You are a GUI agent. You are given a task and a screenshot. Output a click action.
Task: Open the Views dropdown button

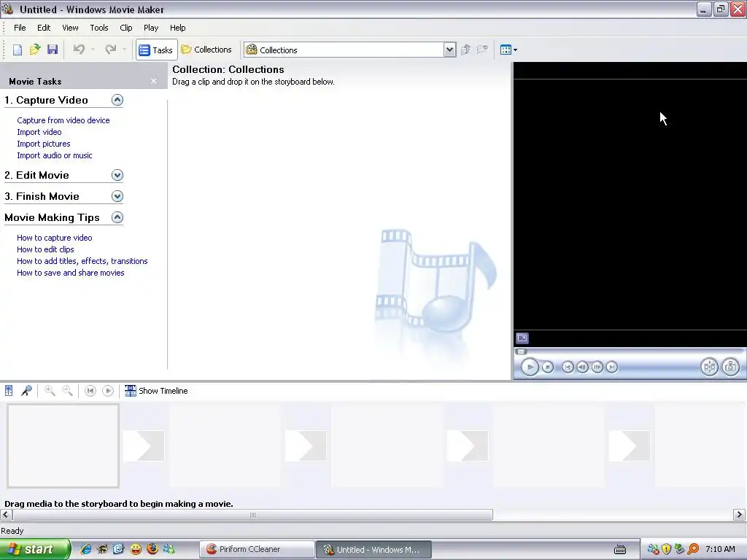coord(508,50)
